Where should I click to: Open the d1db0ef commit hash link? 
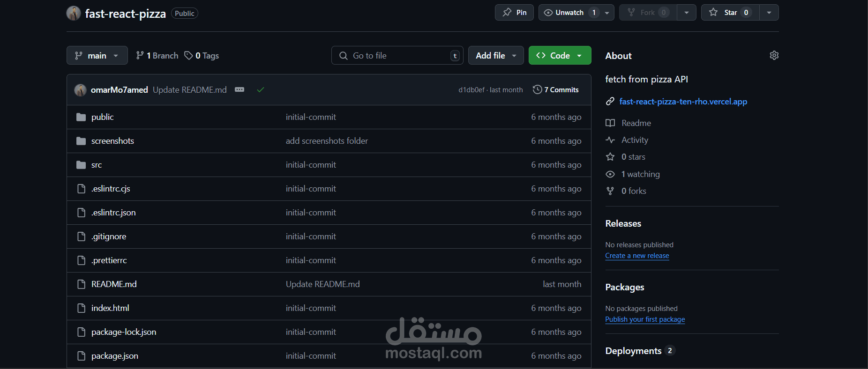coord(471,90)
